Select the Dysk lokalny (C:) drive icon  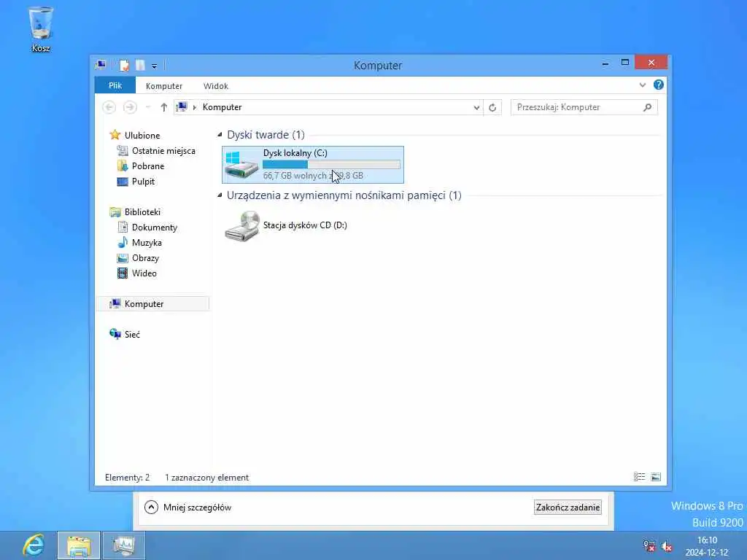[242, 165]
